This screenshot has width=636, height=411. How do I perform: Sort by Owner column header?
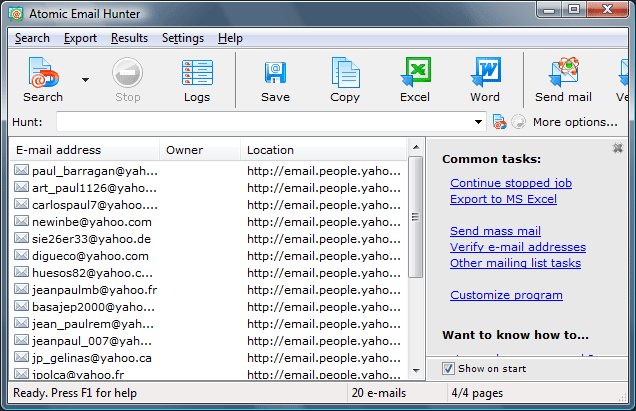coord(200,150)
